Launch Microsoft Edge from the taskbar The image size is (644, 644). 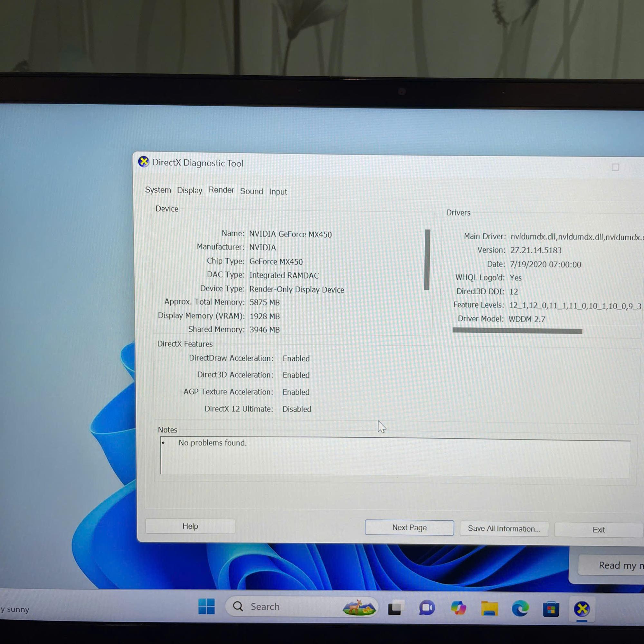click(x=520, y=609)
